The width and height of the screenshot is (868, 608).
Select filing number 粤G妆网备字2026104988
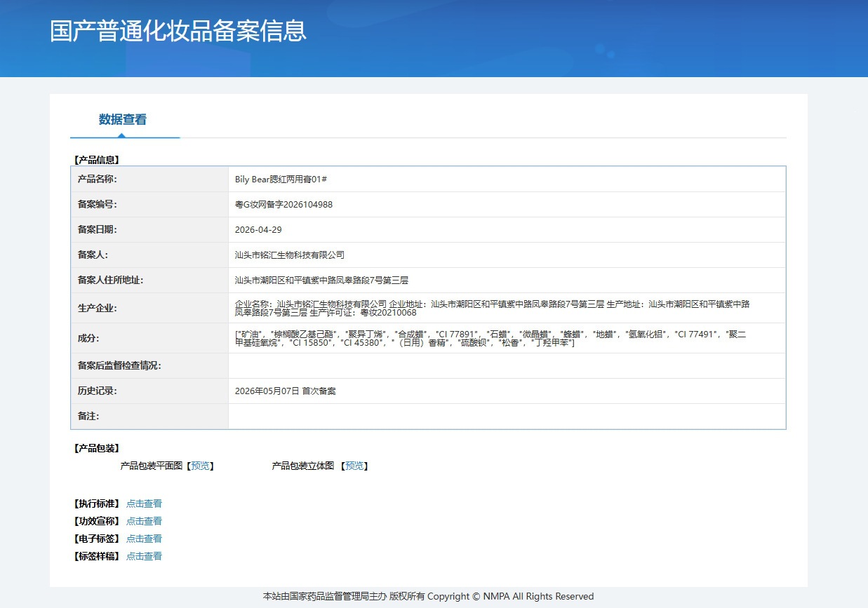click(x=283, y=205)
